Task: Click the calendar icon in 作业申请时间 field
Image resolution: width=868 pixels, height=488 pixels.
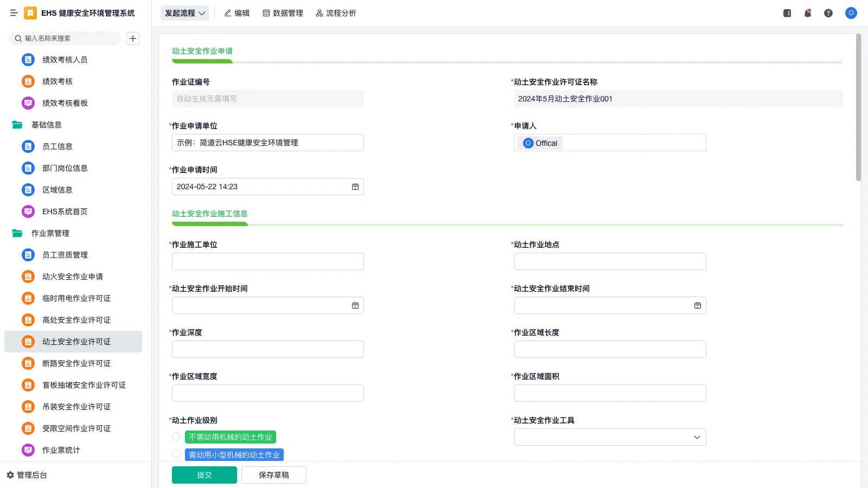Action: (x=355, y=187)
